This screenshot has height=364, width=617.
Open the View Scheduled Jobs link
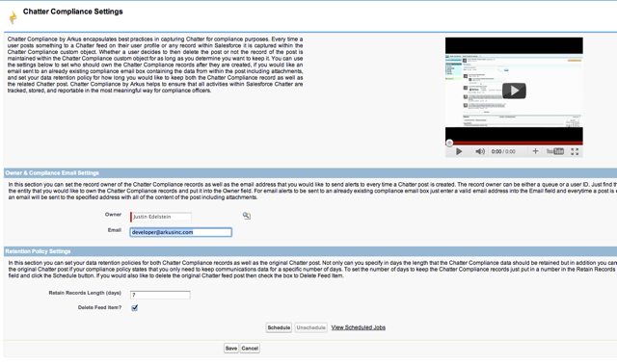coord(358,327)
